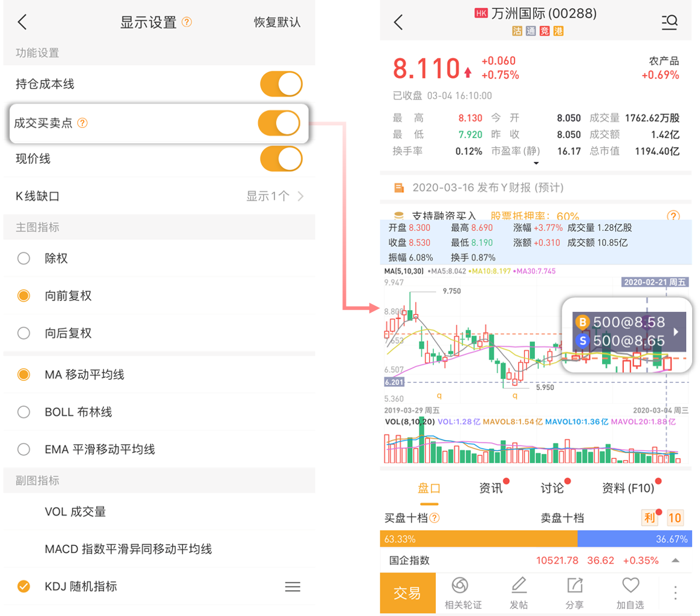Toggle the KDJ 随机指标 checkmark
This screenshot has width=700, height=616.
[24, 586]
